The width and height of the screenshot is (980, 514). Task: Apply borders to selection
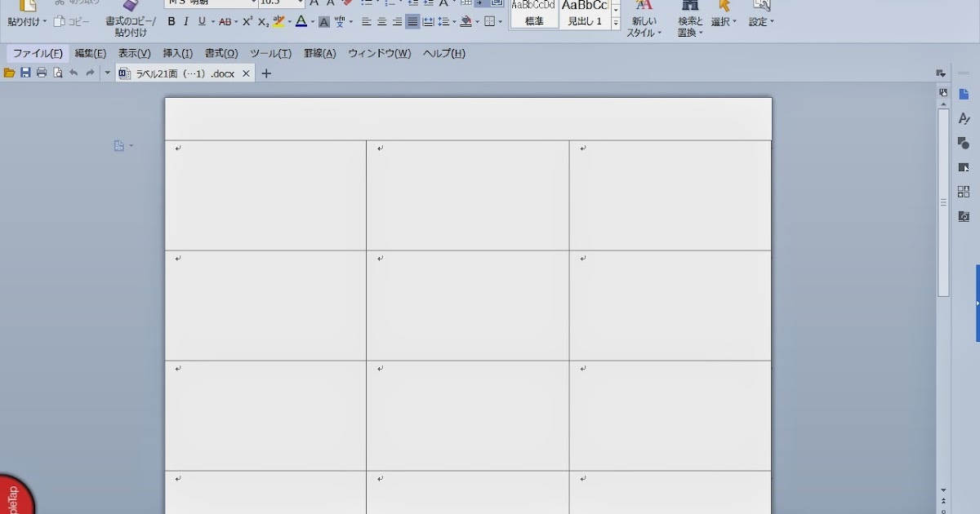(x=488, y=22)
